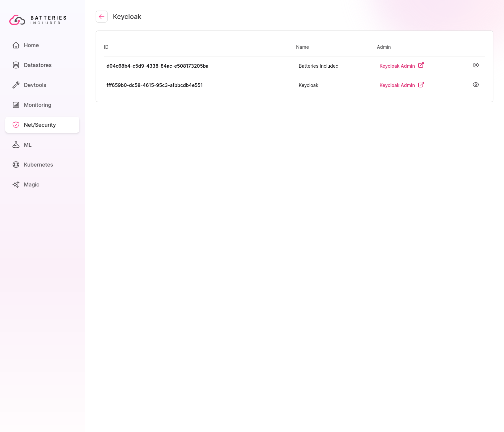Switch to Kubernetes section
This screenshot has width=504, height=432.
click(x=42, y=165)
